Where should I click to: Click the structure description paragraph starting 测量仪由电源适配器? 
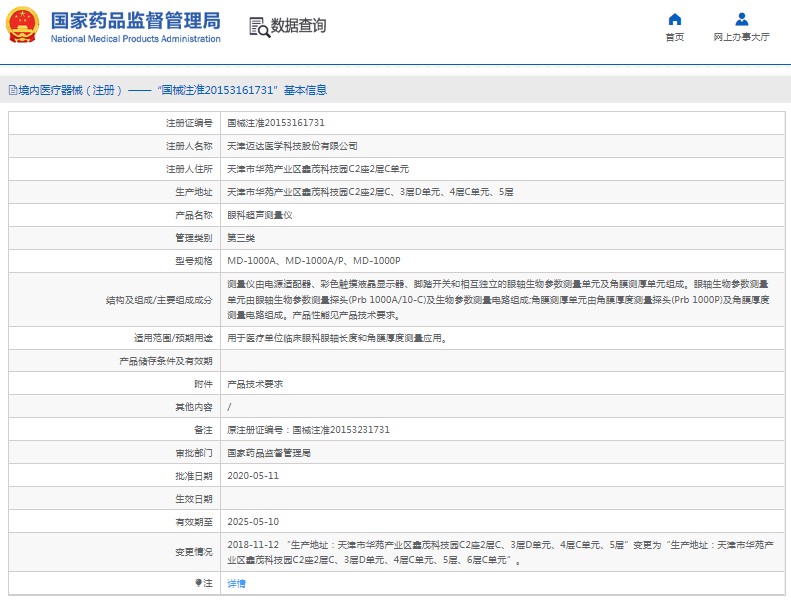(498, 300)
